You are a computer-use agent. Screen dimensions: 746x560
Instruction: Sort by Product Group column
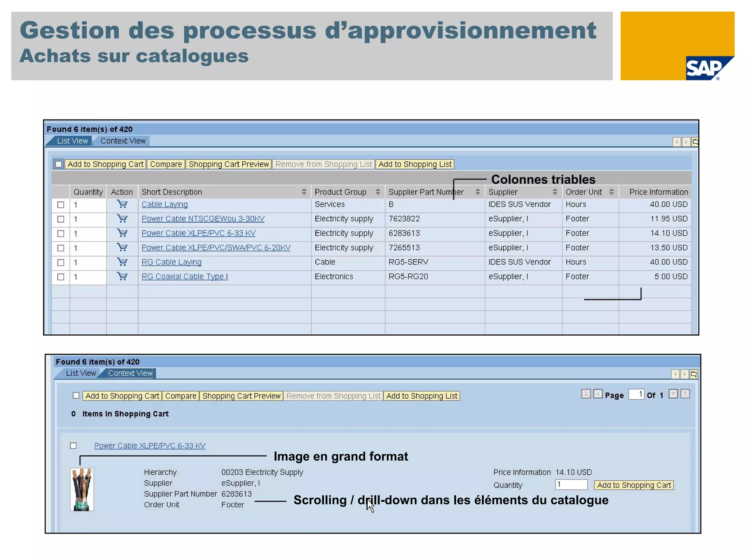(x=378, y=192)
